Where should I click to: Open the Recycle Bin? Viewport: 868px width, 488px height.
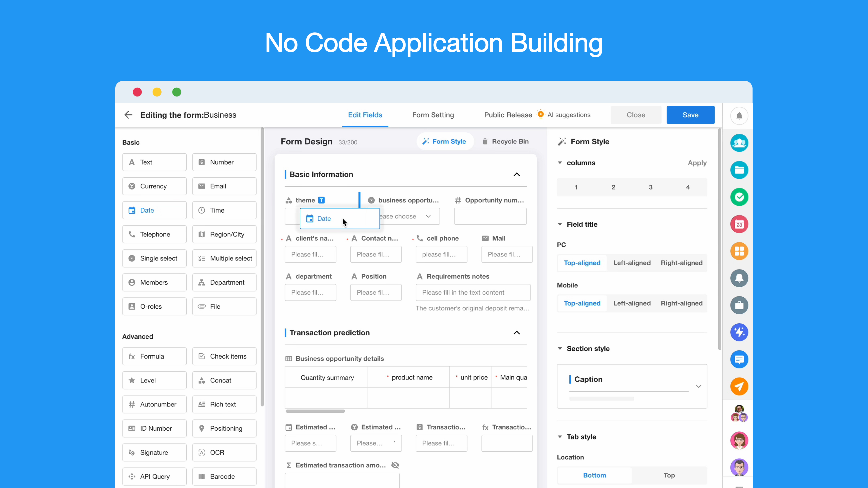point(505,141)
